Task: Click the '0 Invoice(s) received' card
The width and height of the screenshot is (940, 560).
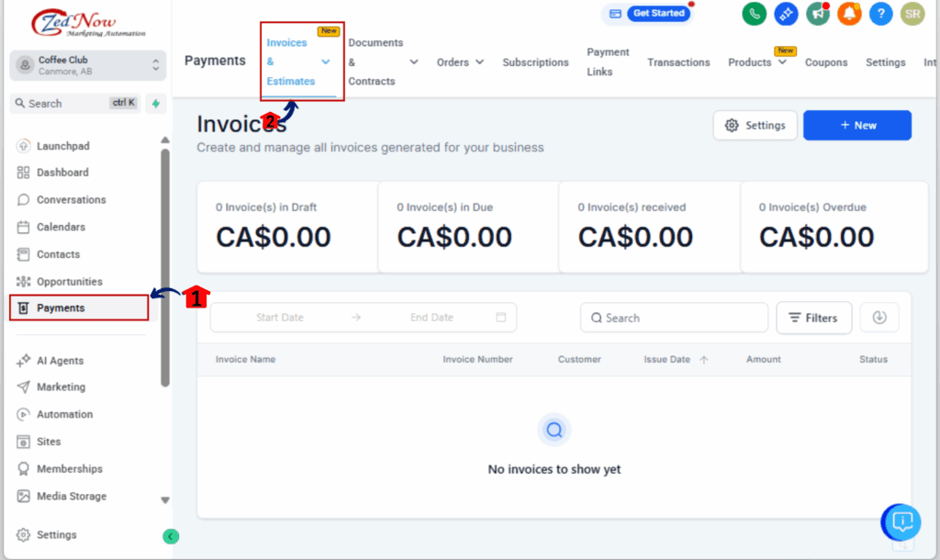Action: pyautogui.click(x=650, y=228)
